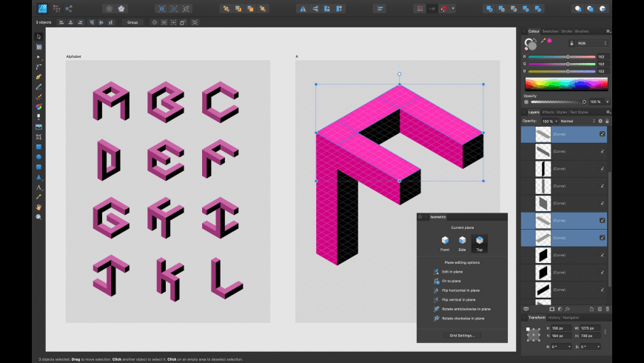Viewport: 644px width, 363px height.
Task: Switch to the Text Styles tab
Action: [579, 112]
